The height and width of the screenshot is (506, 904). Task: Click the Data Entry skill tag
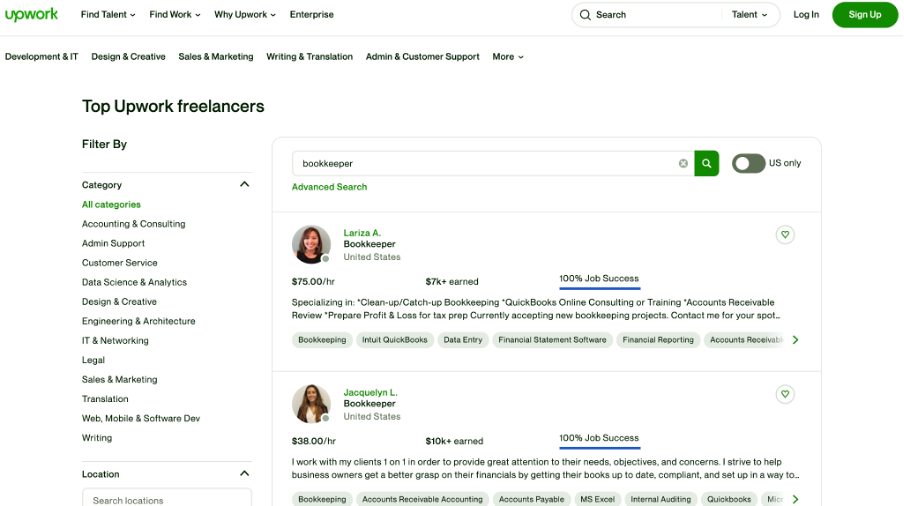coord(463,340)
